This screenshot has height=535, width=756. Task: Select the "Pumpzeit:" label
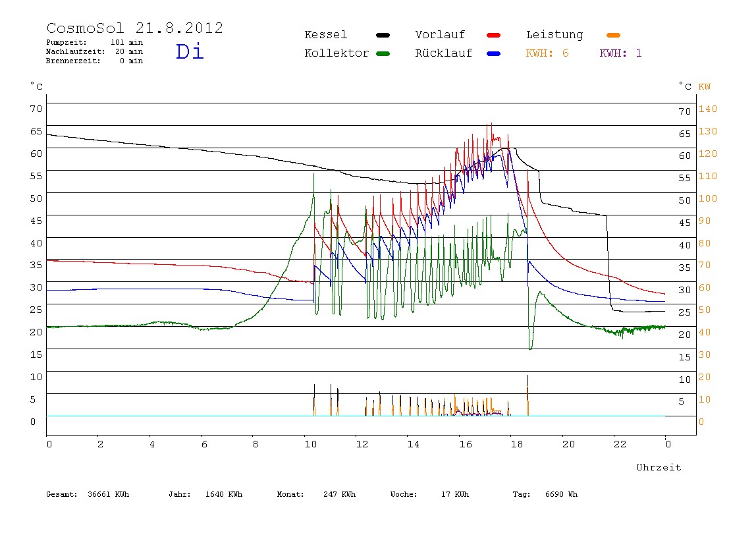tap(67, 42)
